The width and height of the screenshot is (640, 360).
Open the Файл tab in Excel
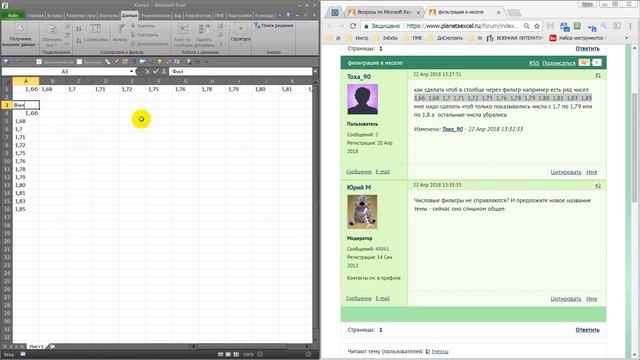[13, 16]
